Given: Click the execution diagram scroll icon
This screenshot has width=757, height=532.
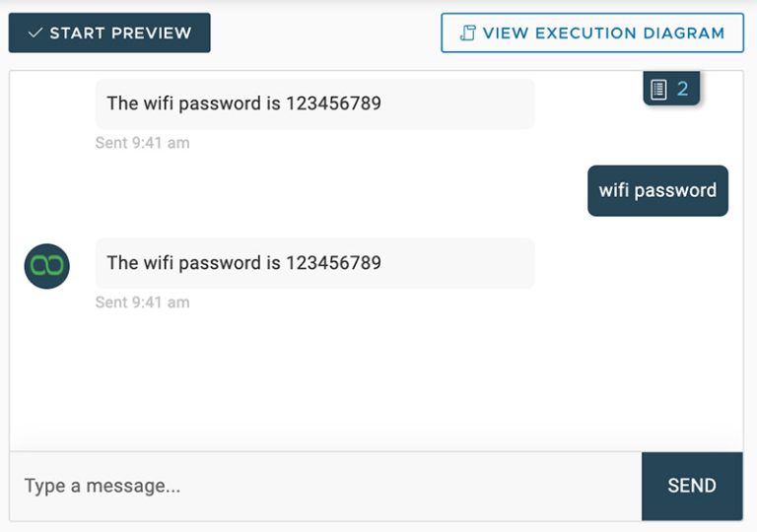Looking at the screenshot, I should tap(468, 33).
